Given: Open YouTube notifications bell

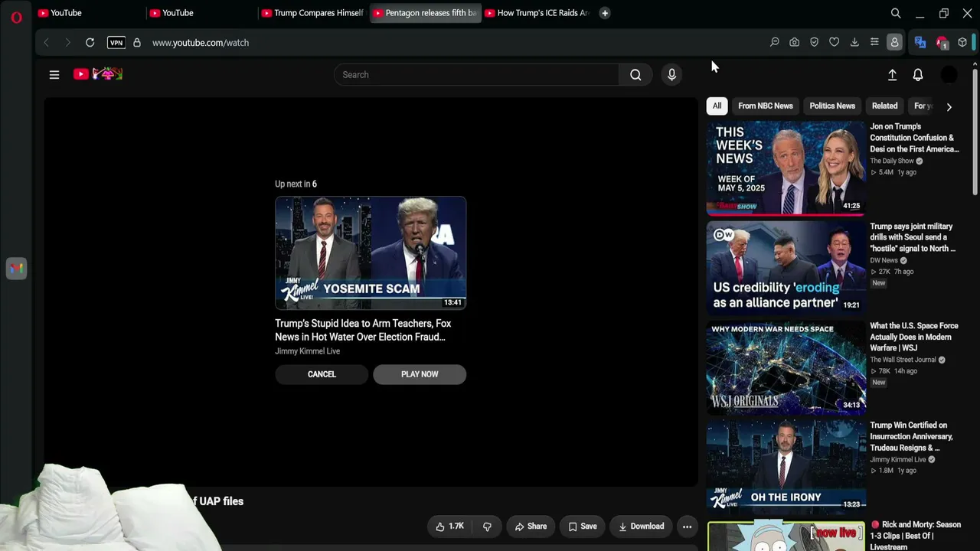Looking at the screenshot, I should tap(918, 75).
